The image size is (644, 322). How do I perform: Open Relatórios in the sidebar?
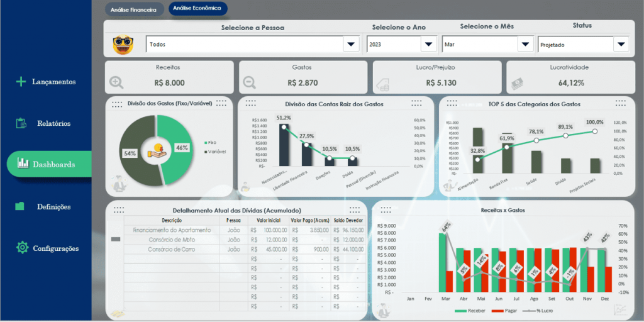(54, 123)
